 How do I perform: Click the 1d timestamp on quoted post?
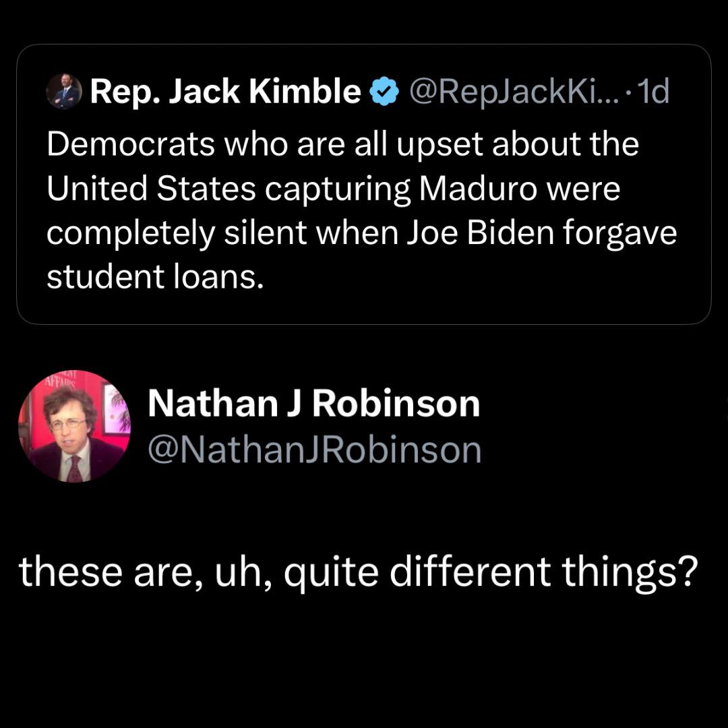click(653, 92)
